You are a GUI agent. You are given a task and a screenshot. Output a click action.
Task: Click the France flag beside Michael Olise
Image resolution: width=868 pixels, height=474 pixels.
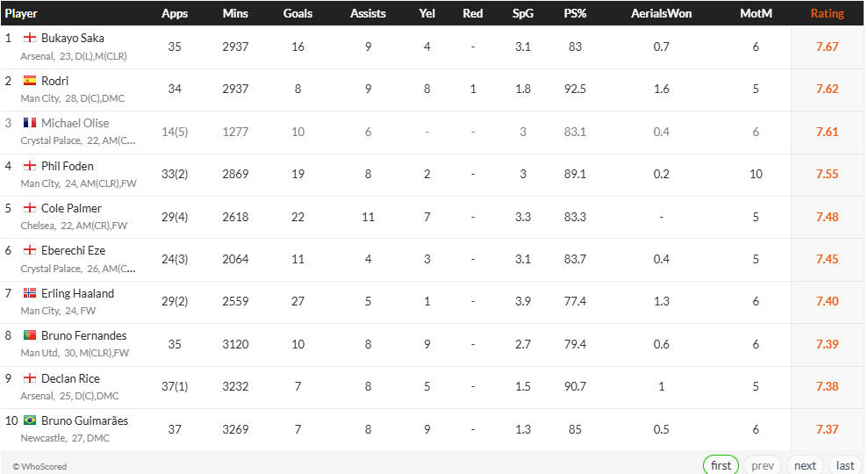pos(30,124)
